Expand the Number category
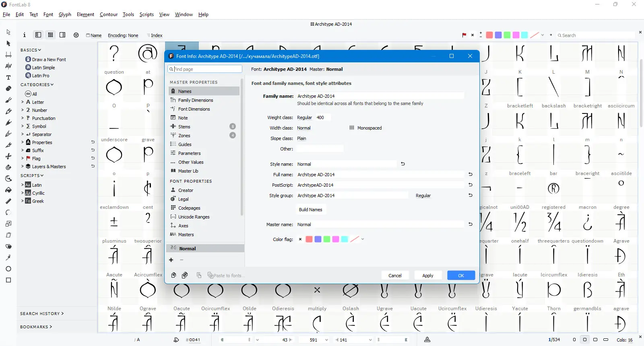644x346 pixels. [x=23, y=110]
